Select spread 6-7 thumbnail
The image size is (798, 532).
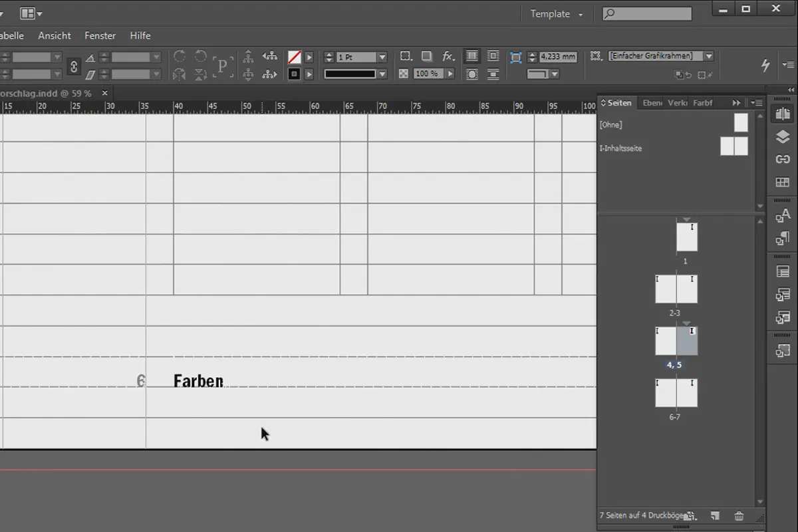[676, 393]
